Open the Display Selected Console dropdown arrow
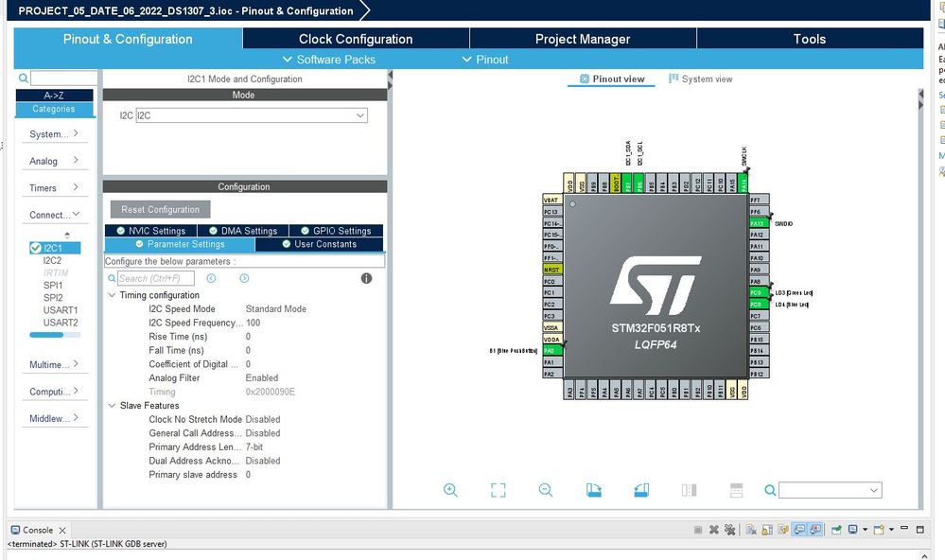This screenshot has width=945, height=560. (x=865, y=530)
